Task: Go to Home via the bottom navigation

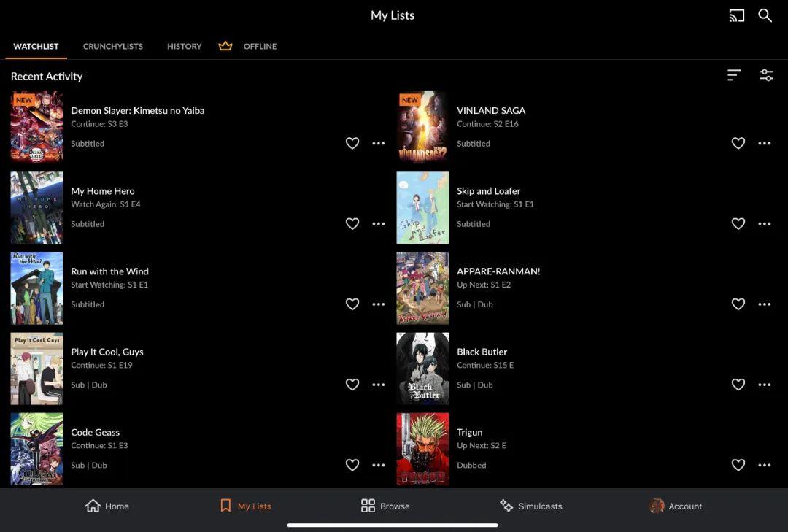Action: click(x=107, y=505)
